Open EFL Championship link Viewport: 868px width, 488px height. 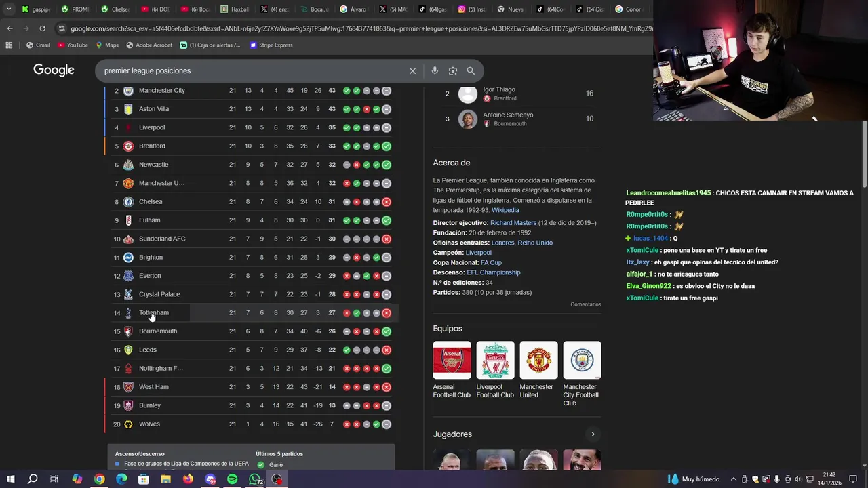click(494, 272)
